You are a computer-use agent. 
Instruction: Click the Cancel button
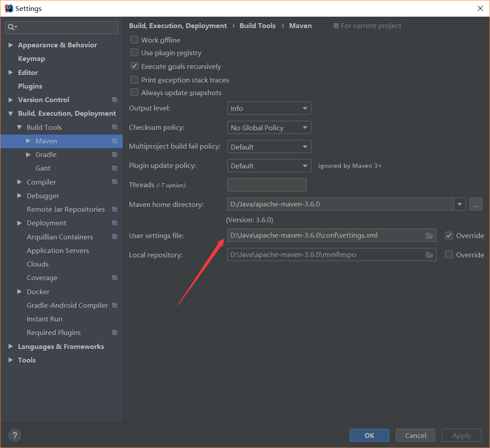pyautogui.click(x=415, y=435)
